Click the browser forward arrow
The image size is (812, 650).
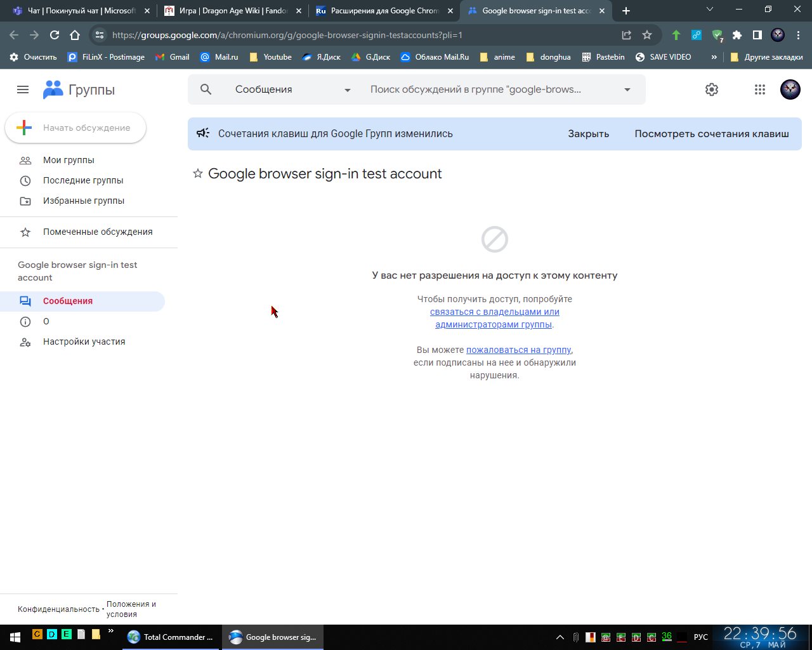pyautogui.click(x=34, y=35)
